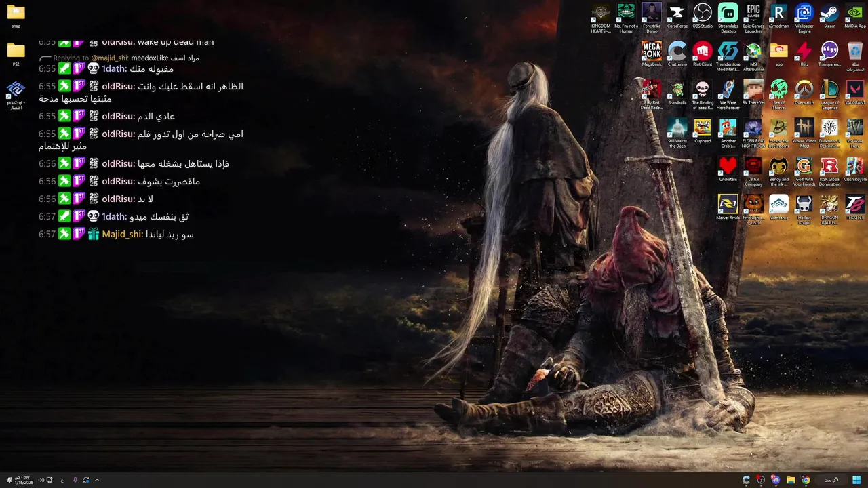Open Darksiders II Deathinitive icon
868x488 pixels.
[829, 132]
